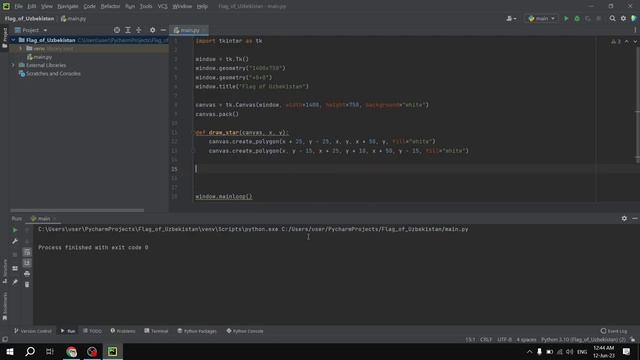Open the Terminal tool window

(x=156, y=331)
